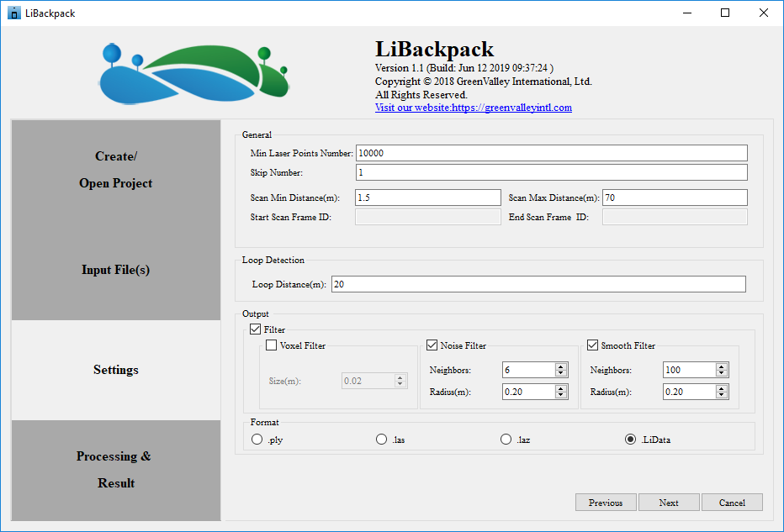This screenshot has width=784, height=532.
Task: Click Noise Filter Neighbors field showing 6
Action: [529, 370]
